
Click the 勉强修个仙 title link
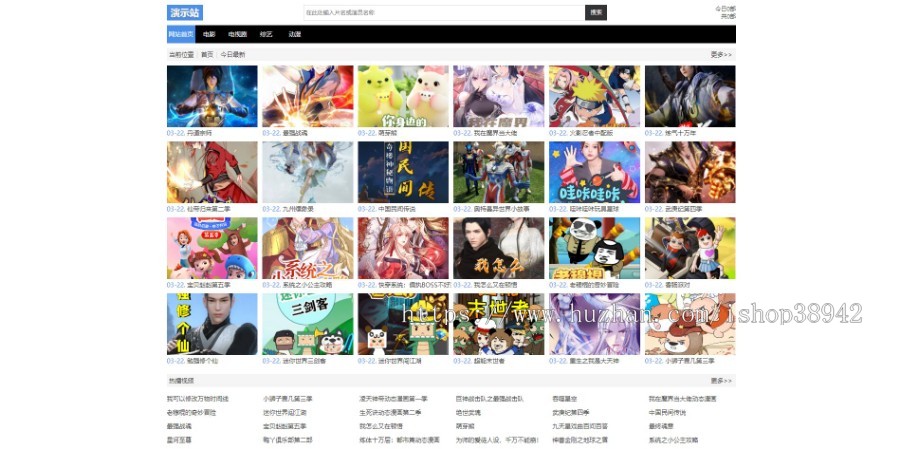point(203,361)
